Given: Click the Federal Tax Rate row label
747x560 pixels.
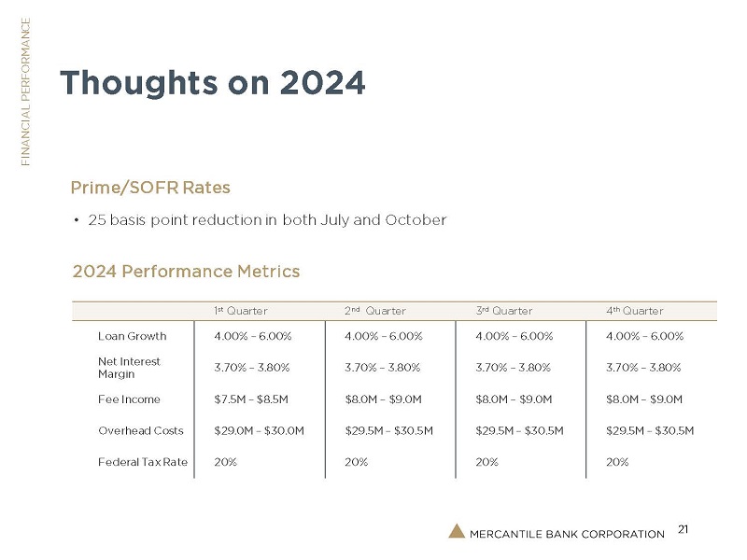Looking at the screenshot, I should pyautogui.click(x=142, y=462).
